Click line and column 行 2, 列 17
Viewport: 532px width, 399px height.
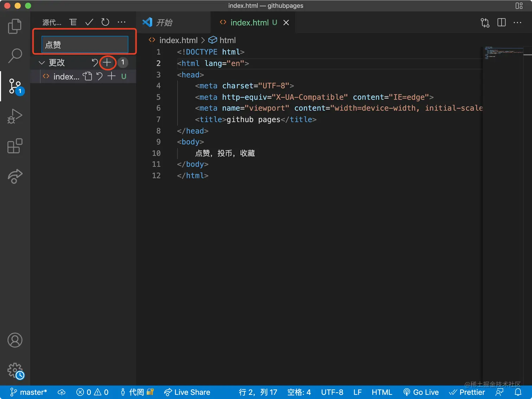click(258, 392)
